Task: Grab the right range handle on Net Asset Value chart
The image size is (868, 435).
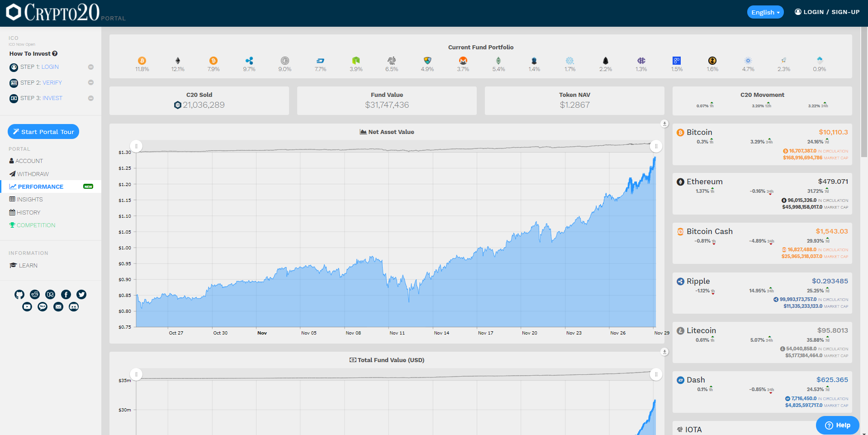Action: 656,146
